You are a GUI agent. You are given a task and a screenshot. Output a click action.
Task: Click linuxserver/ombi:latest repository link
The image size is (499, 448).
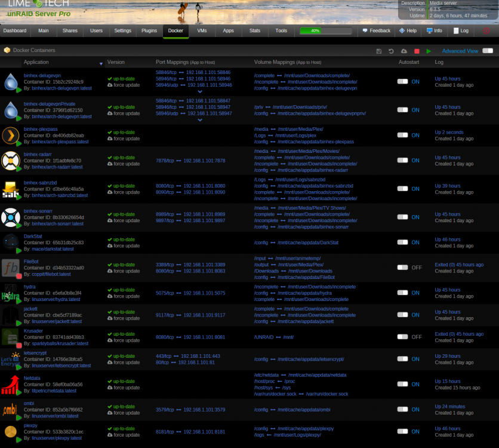click(55, 416)
